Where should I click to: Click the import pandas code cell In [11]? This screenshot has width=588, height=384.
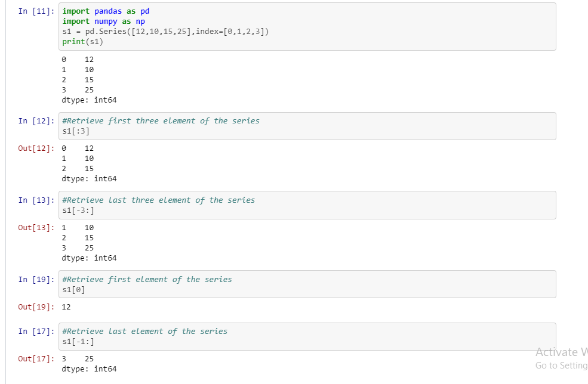(x=307, y=27)
